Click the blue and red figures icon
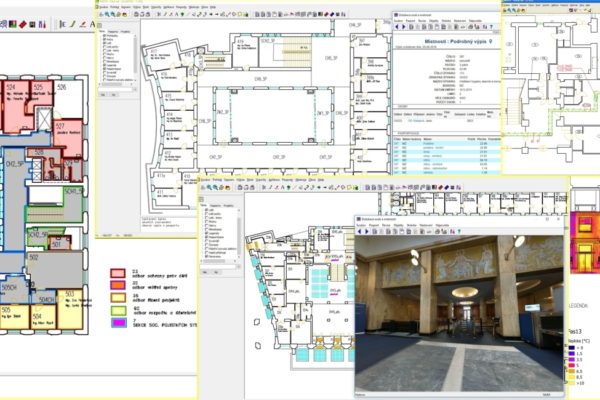This screenshot has width=600, height=400. click(x=42, y=24)
